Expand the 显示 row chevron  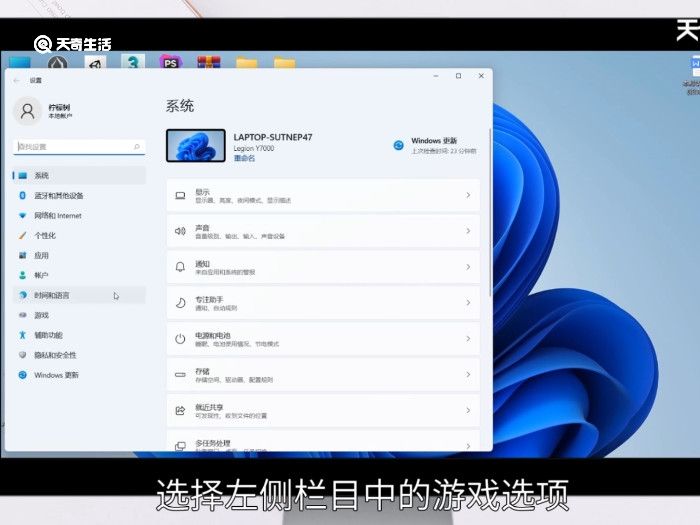click(x=468, y=195)
